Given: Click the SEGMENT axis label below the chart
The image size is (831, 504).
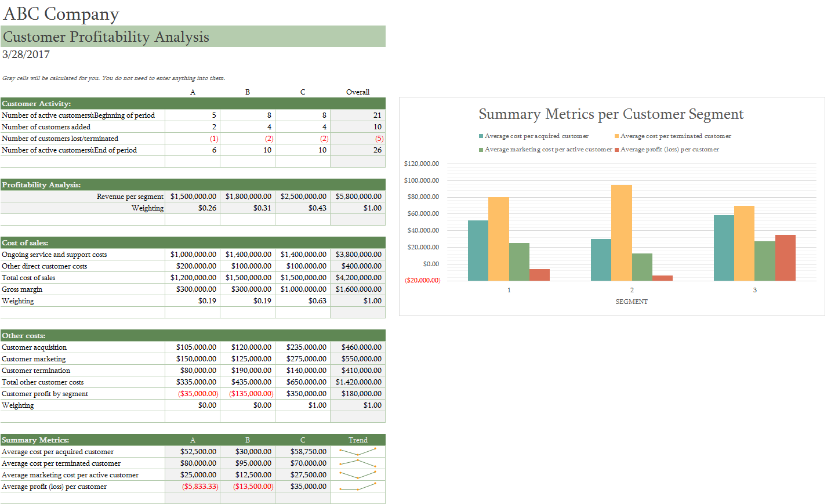Looking at the screenshot, I should coord(632,302).
